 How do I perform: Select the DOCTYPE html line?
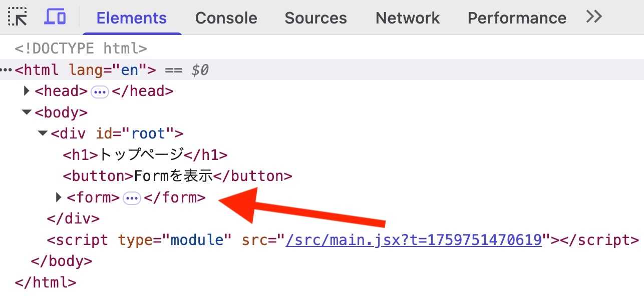click(x=81, y=48)
